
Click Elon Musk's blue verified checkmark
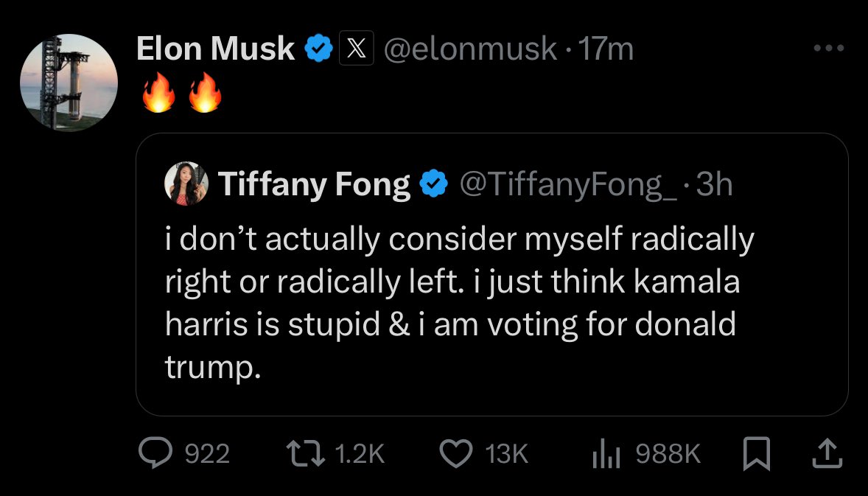[319, 48]
